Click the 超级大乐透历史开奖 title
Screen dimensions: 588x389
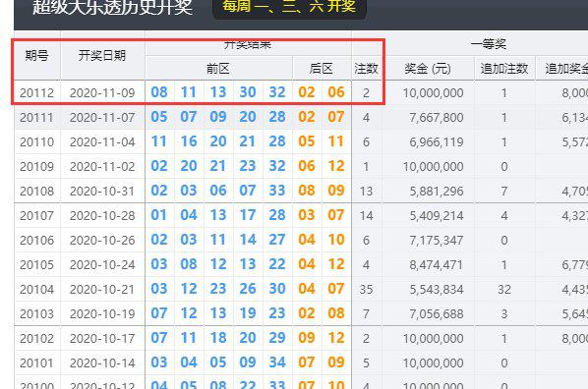[112, 7]
